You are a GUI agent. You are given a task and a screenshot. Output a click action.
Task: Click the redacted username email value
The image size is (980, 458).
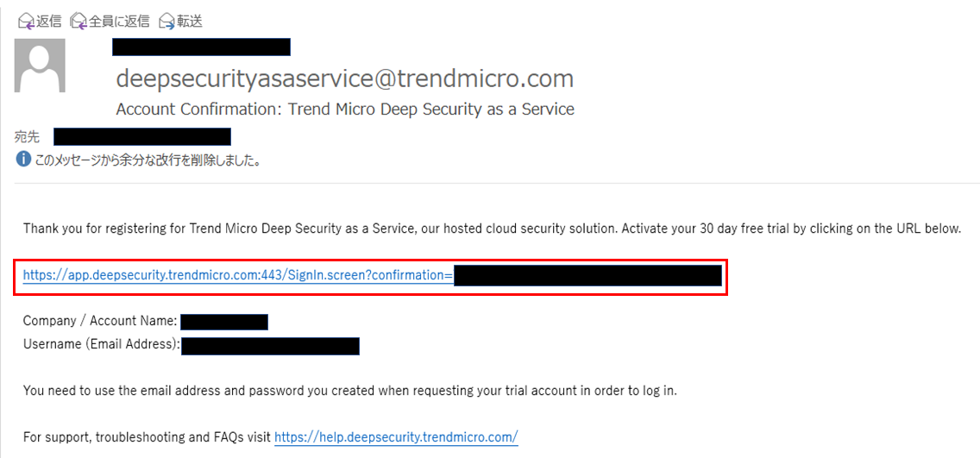(270, 346)
